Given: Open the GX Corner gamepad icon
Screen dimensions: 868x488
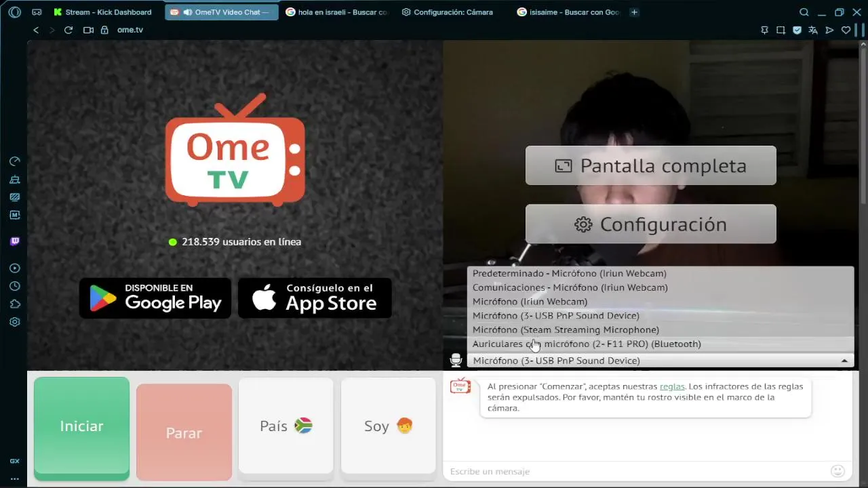Looking at the screenshot, I should 37,12.
